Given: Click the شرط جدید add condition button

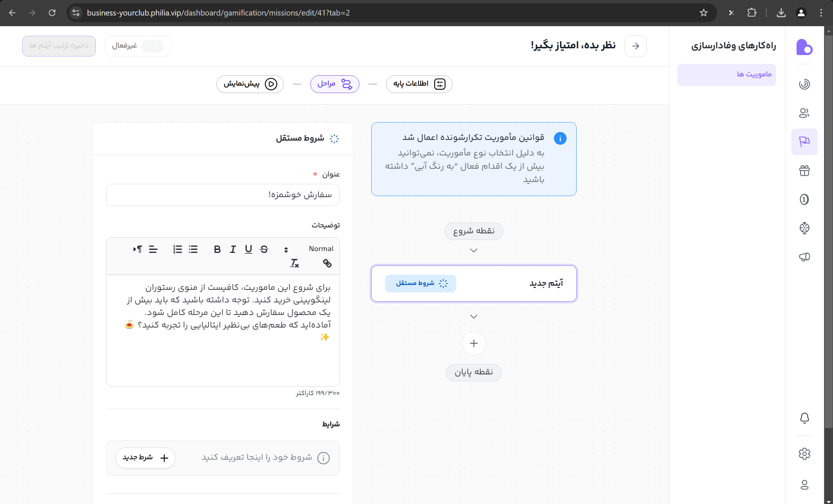Looking at the screenshot, I should pos(145,458).
